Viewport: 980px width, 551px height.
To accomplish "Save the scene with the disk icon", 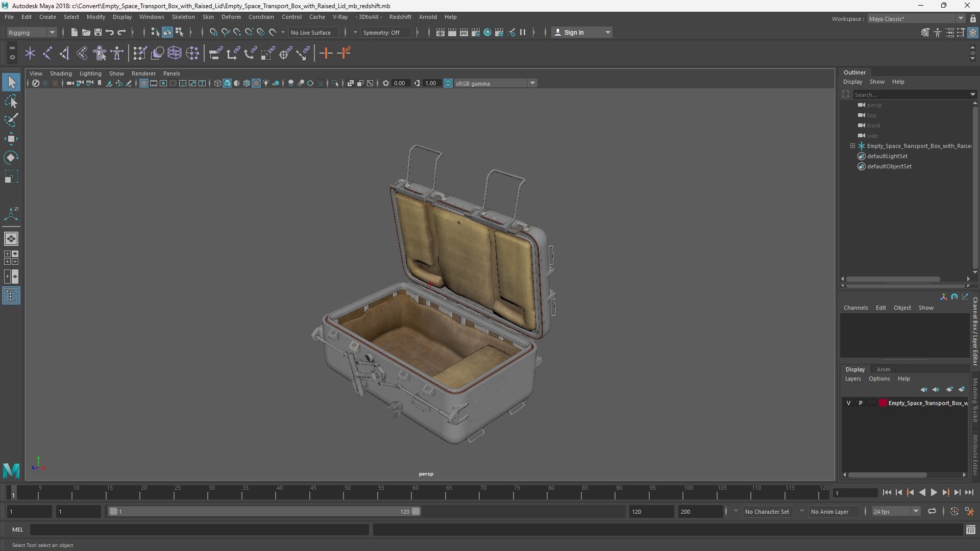I will [97, 32].
